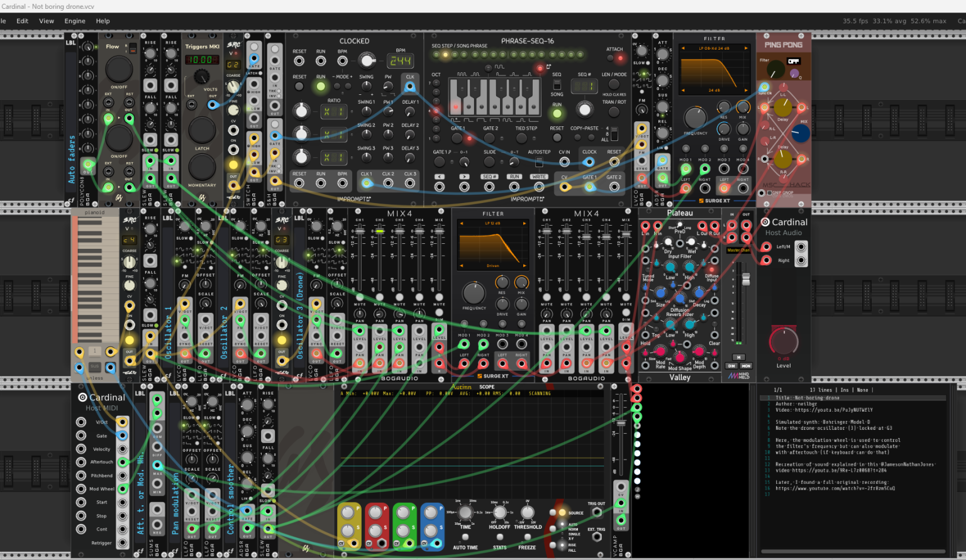The image size is (966, 560).
Task: Click the left arrow beside LP OB-Xd 24 dB
Action: 683,48
